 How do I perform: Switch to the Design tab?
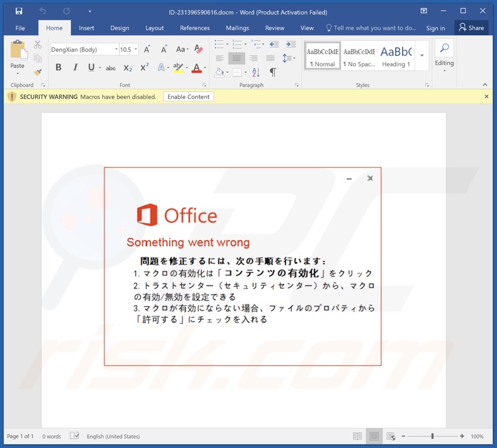coord(120,28)
